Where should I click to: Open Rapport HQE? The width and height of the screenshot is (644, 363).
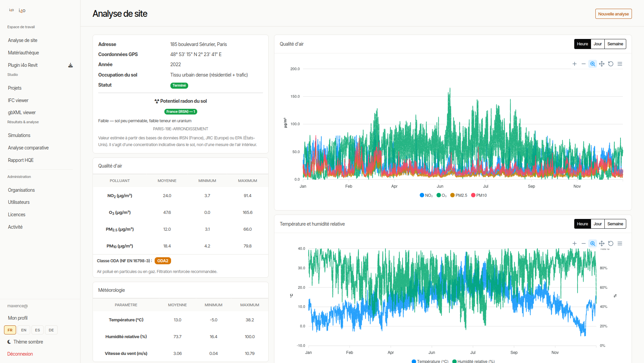click(21, 160)
